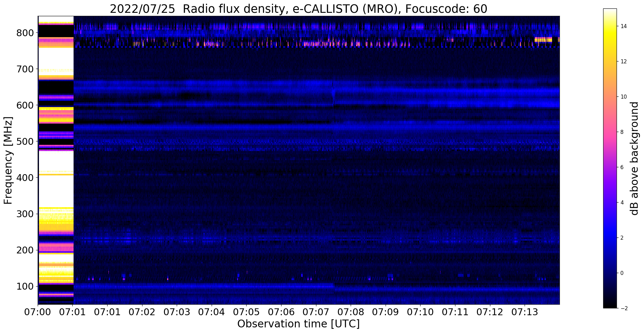Click the 07:05 time tick label

247,312
